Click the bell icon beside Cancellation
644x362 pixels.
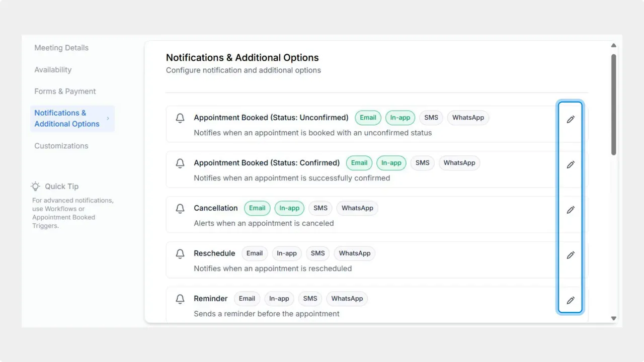[x=180, y=208]
